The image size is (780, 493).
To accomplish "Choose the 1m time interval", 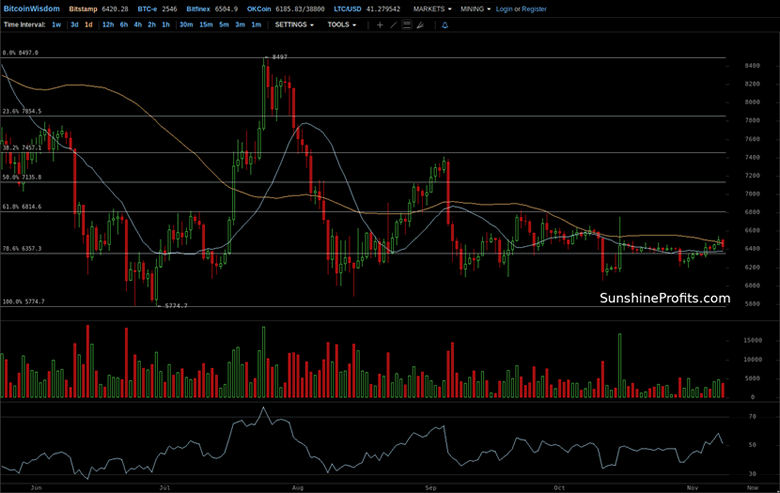I will click(256, 24).
